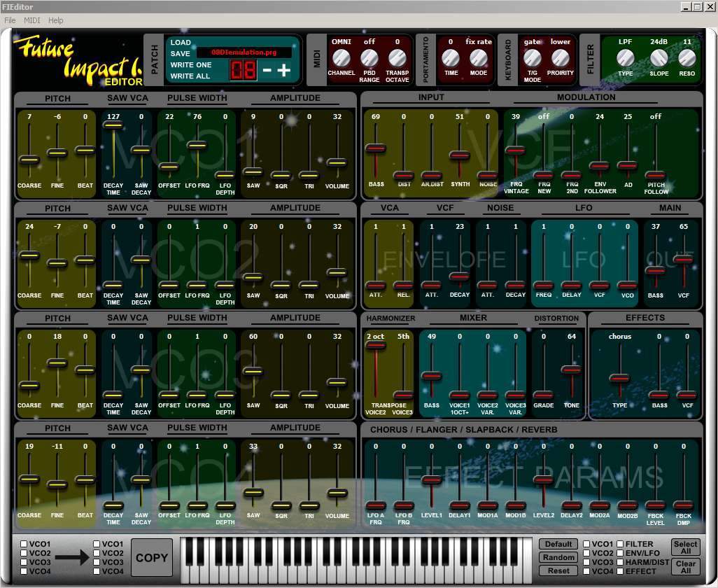The width and height of the screenshot is (718, 588).
Task: Click the COPY button
Action: tap(152, 557)
